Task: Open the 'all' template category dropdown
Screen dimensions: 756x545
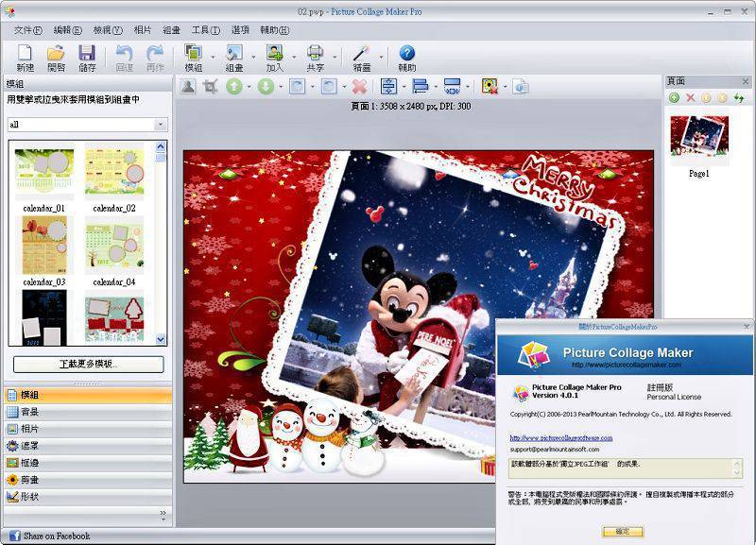Action: click(161, 125)
